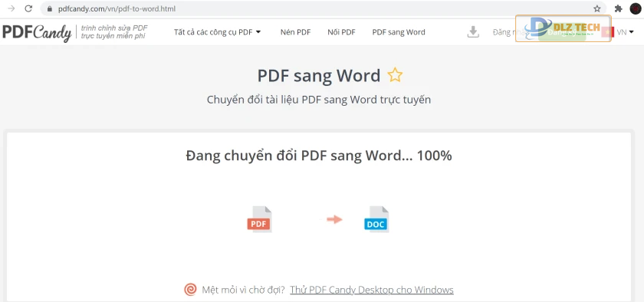Open the Nén PDF tool
This screenshot has width=644, height=302.
tap(296, 32)
